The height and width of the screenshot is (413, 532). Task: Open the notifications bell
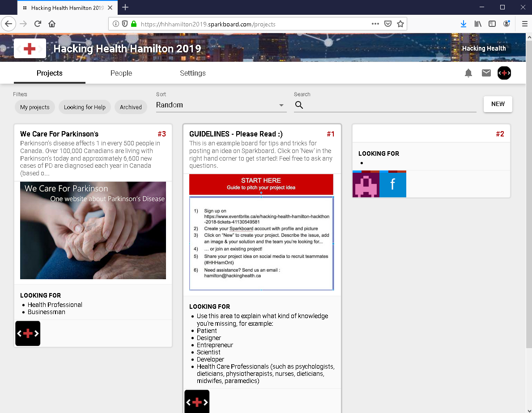tap(468, 73)
